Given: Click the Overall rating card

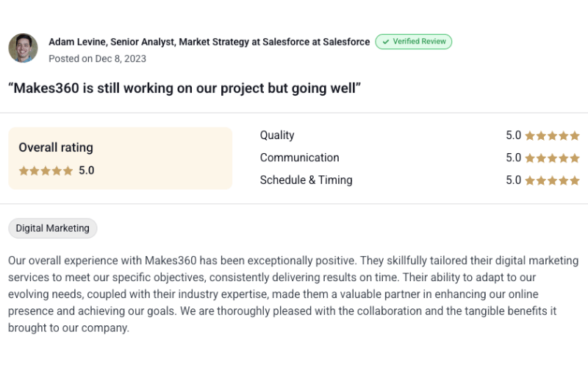Looking at the screenshot, I should tap(121, 158).
